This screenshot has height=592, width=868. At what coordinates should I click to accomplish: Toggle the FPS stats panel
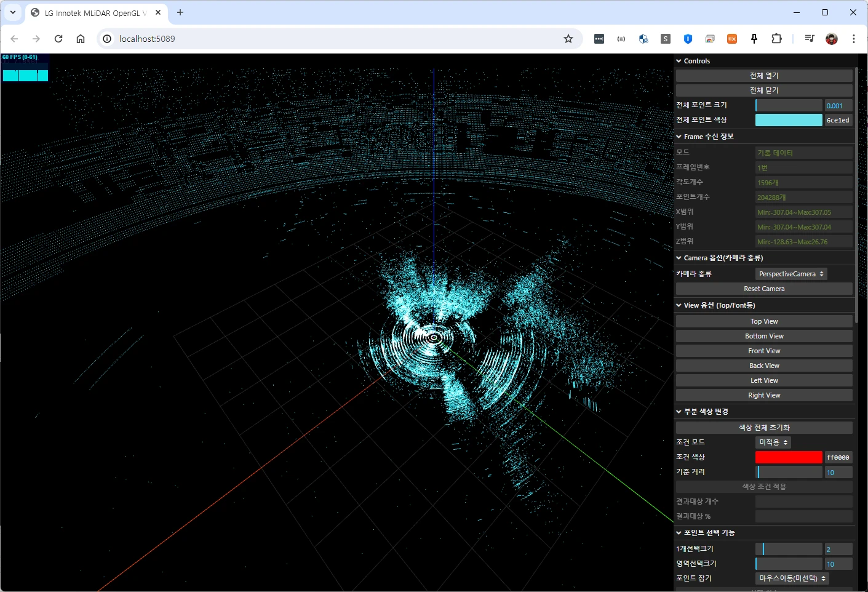click(x=25, y=68)
